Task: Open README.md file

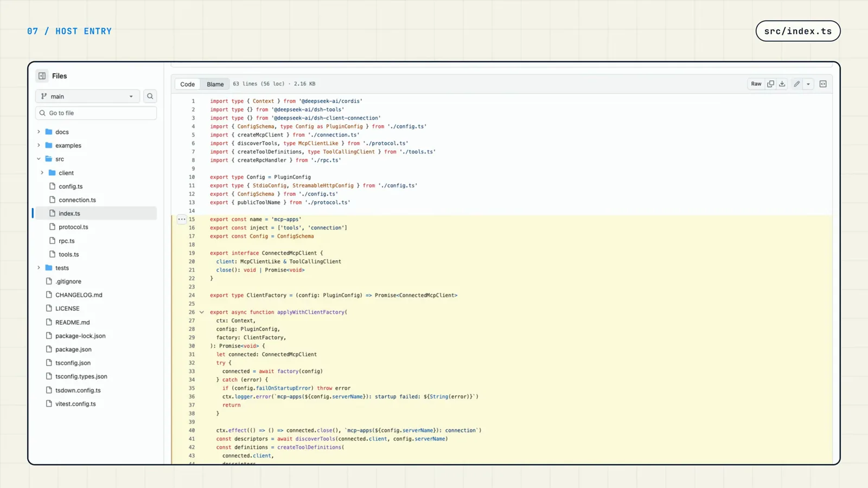Action: [x=72, y=322]
